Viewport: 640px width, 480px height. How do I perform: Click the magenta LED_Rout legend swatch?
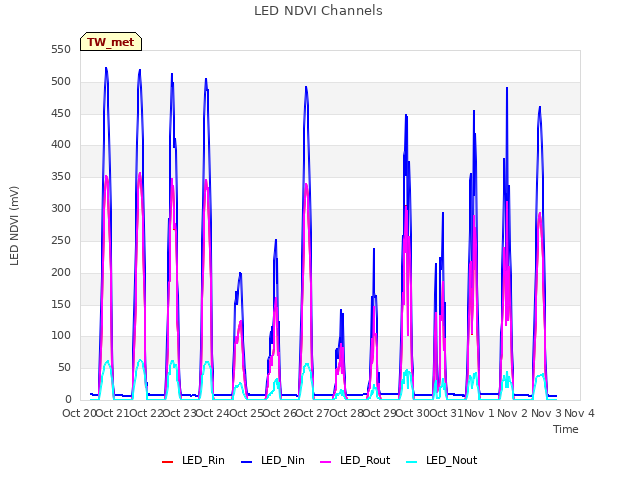(326, 462)
